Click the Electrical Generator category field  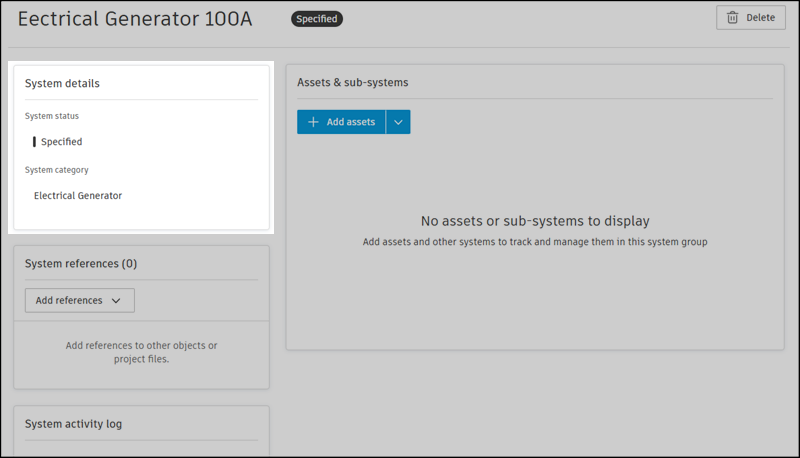78,195
